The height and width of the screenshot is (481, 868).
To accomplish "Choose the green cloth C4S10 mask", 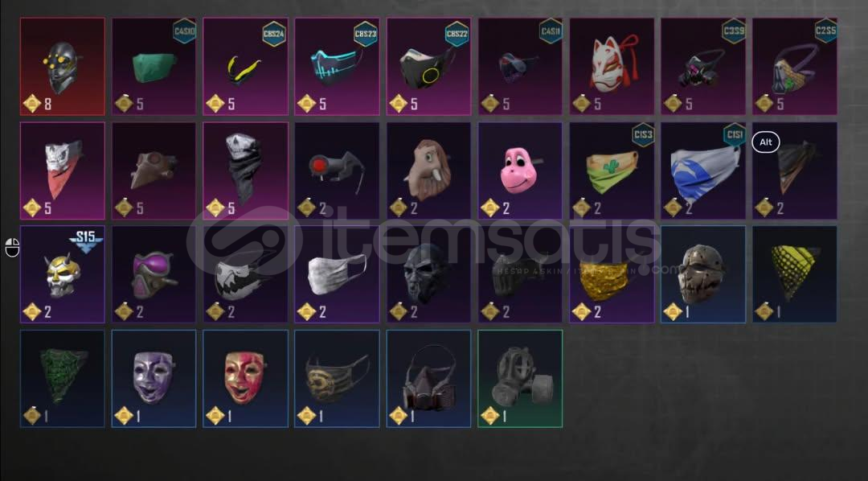I will coord(154,67).
